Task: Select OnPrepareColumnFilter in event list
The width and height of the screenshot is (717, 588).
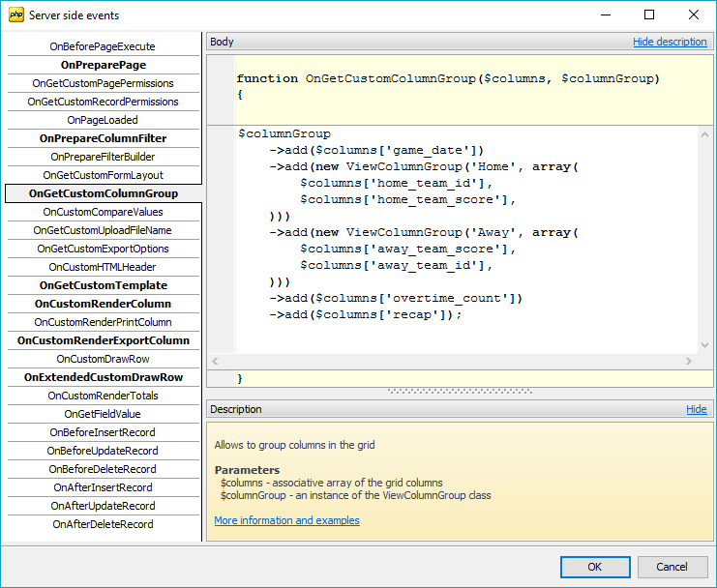Action: (x=103, y=138)
